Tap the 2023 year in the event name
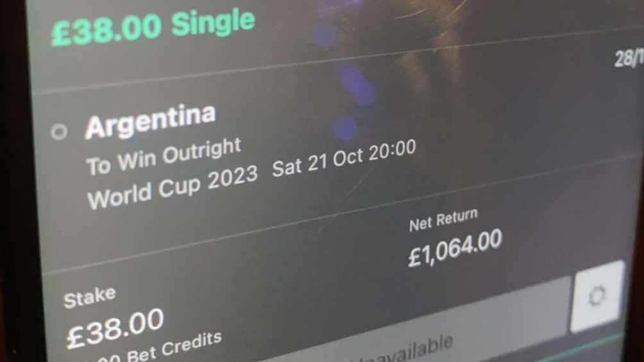644x362 pixels. (232, 179)
